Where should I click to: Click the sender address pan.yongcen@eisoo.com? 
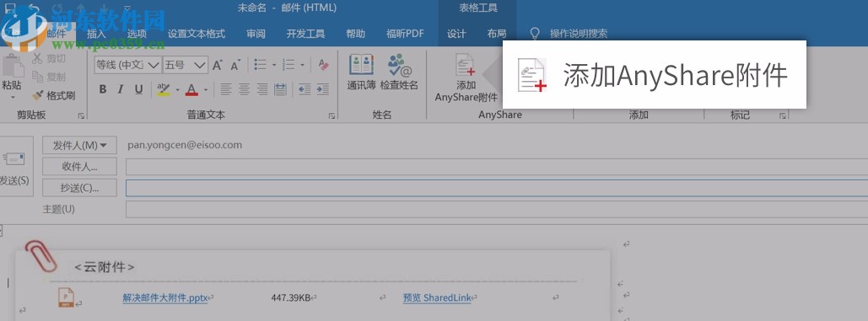click(x=185, y=145)
